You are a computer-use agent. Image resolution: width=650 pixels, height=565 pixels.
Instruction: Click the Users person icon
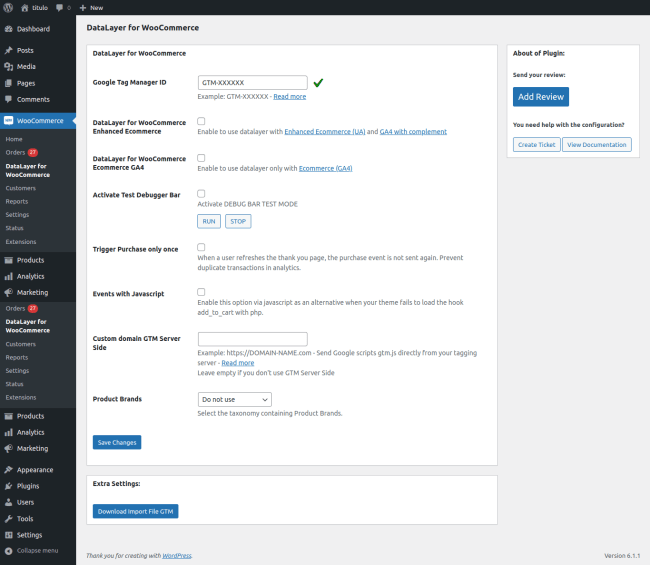(8, 502)
